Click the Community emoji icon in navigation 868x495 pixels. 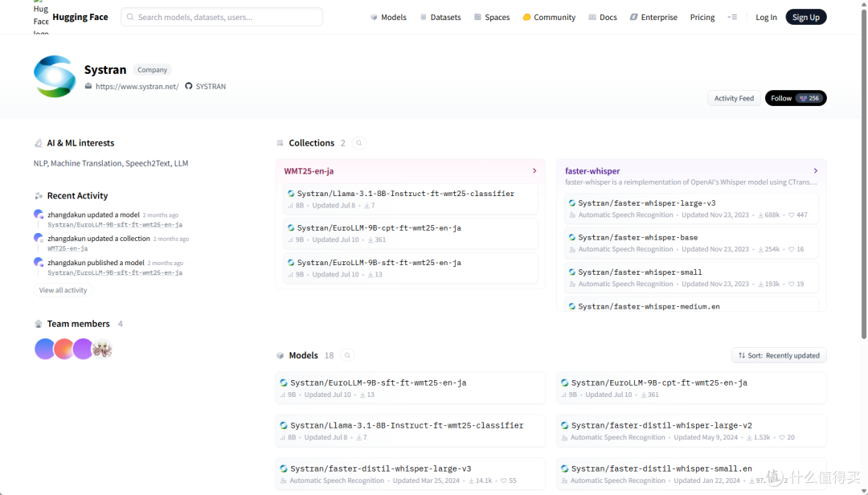pyautogui.click(x=526, y=17)
